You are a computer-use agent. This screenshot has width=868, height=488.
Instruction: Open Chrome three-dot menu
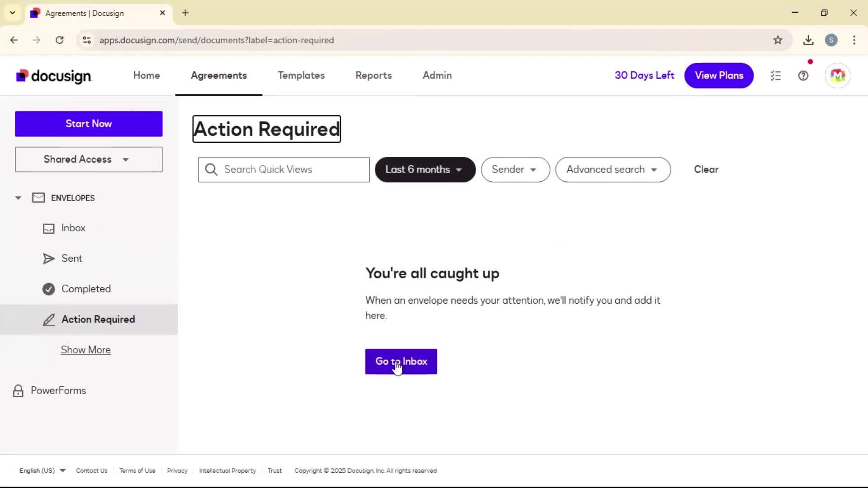(854, 40)
